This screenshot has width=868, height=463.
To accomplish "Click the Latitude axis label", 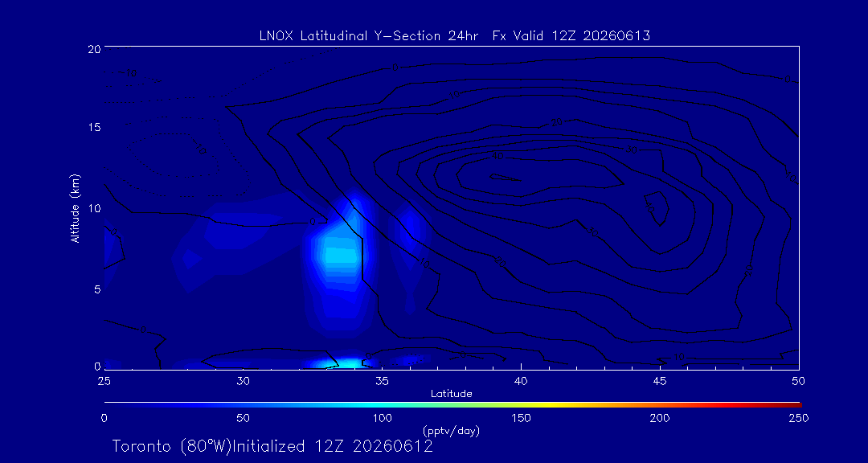I will tap(452, 395).
